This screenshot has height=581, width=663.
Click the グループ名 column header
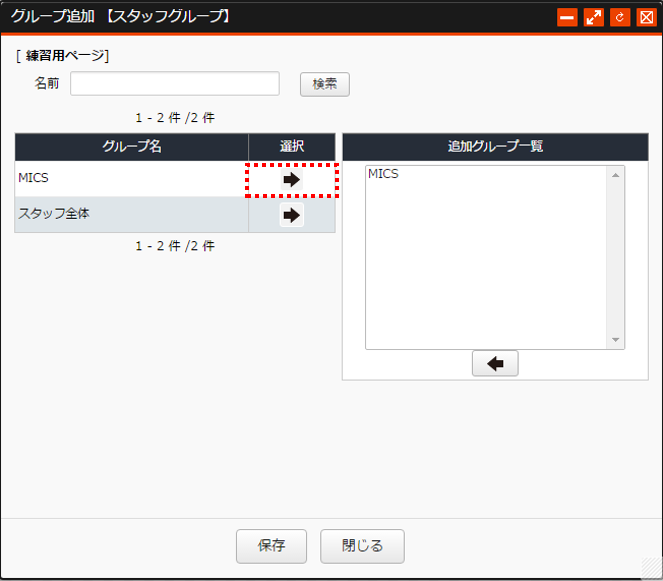tap(132, 147)
